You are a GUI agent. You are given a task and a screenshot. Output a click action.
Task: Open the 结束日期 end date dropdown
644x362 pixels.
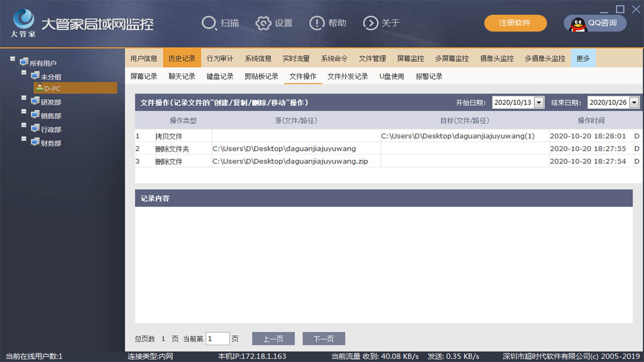(x=635, y=102)
